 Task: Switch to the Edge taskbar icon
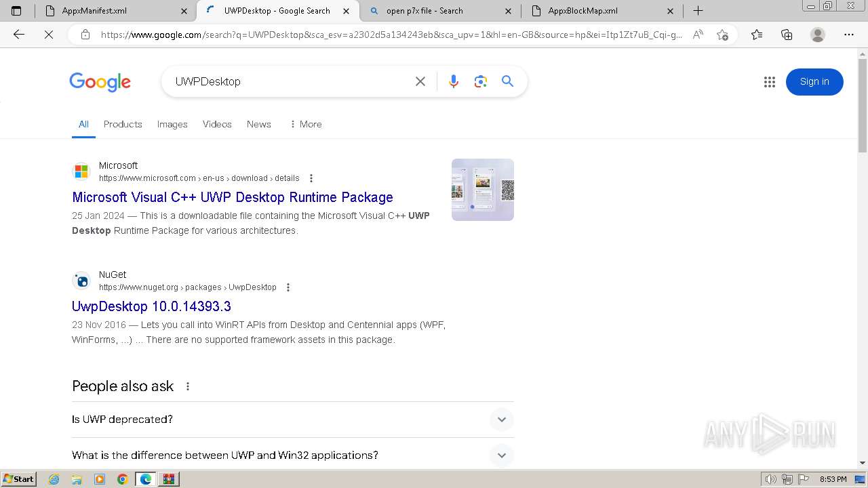[146, 479]
